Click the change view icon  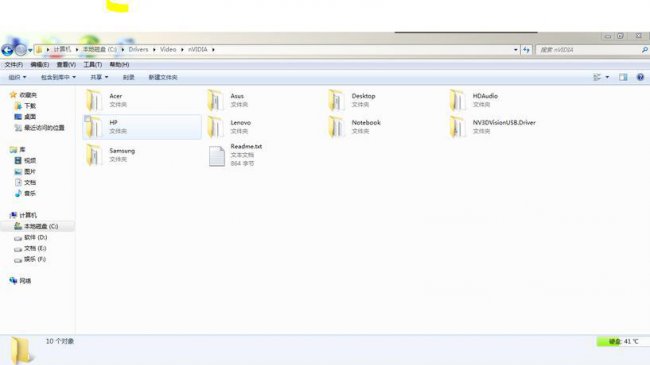point(597,77)
